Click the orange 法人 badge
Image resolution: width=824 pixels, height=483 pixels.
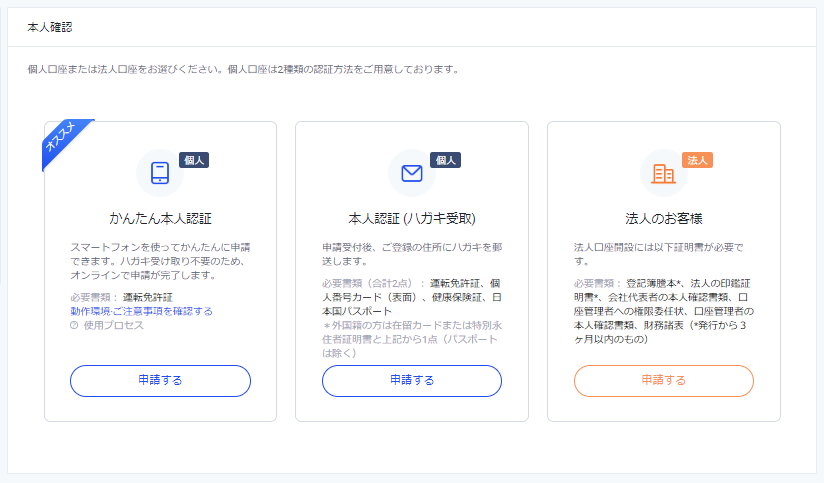(x=697, y=159)
